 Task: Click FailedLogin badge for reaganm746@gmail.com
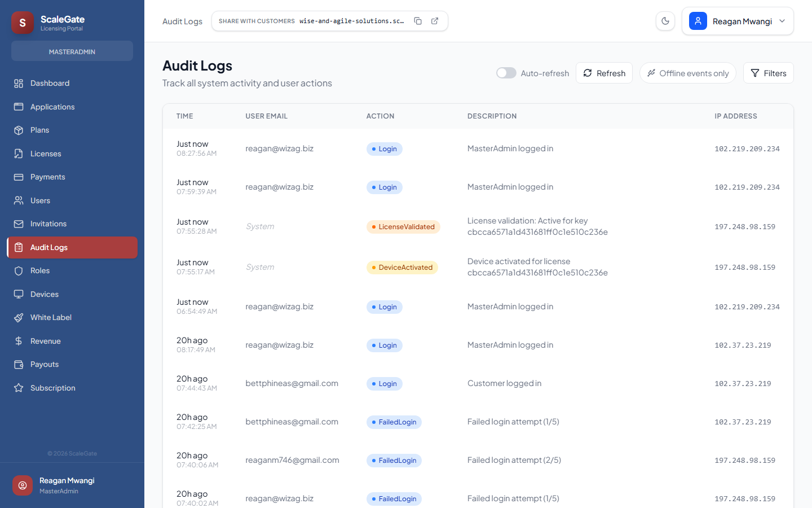(x=394, y=461)
